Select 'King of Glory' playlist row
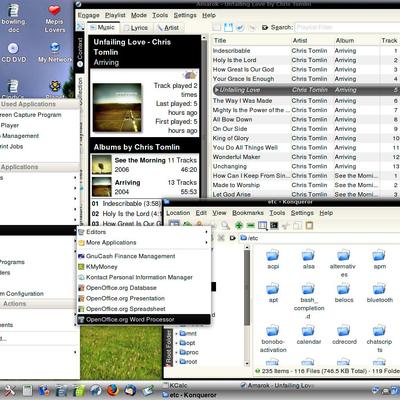 click(306, 138)
